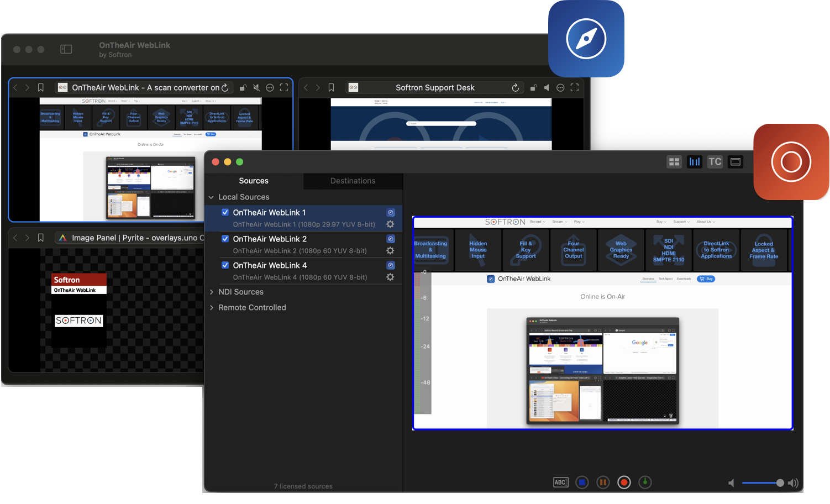Stop recording with the blue stop button
The image size is (830, 504).
click(582, 482)
